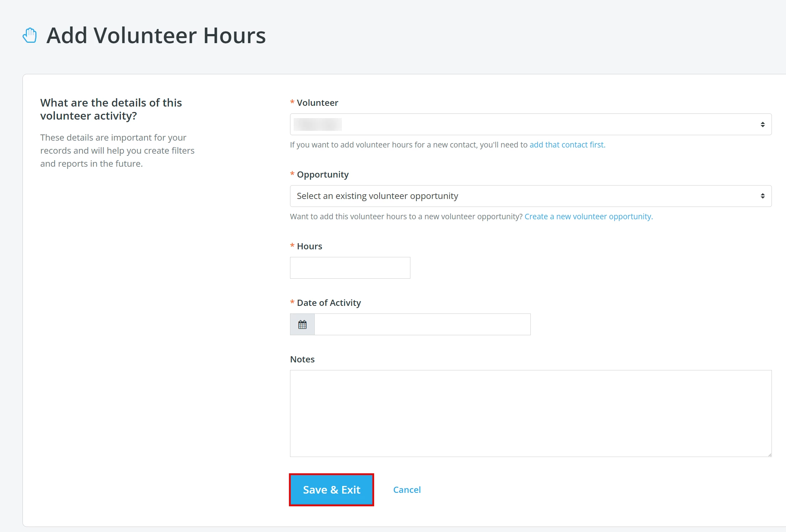Click the required asterisk icon before Date of Activity

coord(292,303)
